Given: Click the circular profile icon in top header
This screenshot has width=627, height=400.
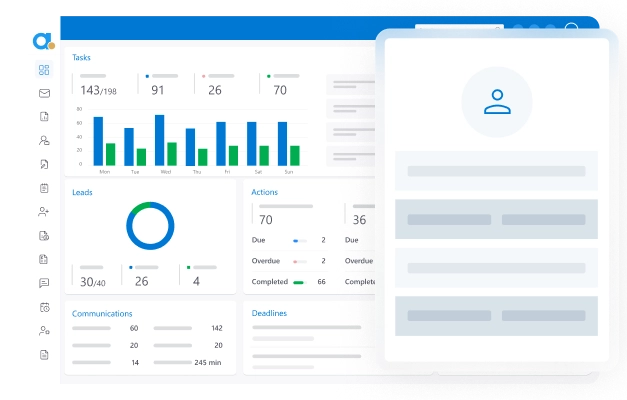Looking at the screenshot, I should coord(572,30).
